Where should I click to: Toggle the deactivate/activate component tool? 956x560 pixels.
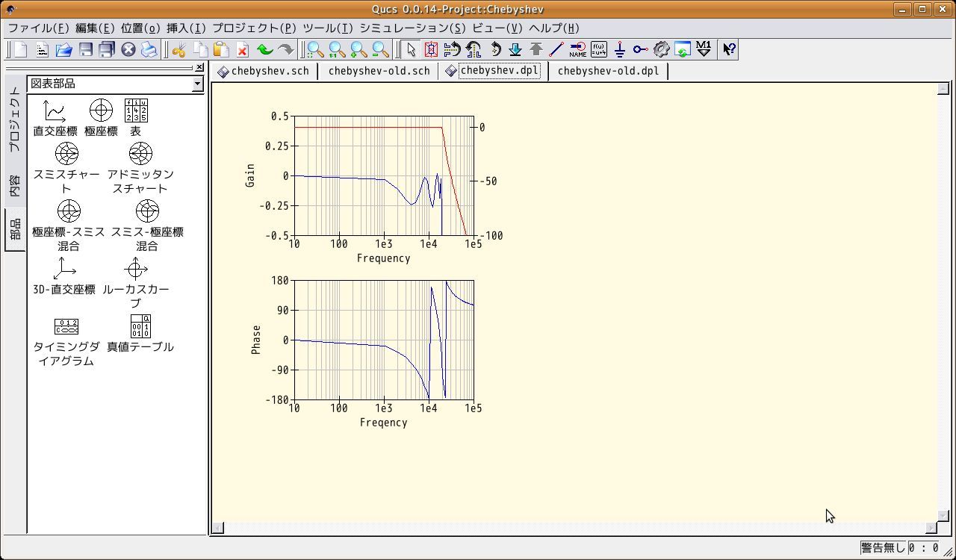(x=431, y=49)
